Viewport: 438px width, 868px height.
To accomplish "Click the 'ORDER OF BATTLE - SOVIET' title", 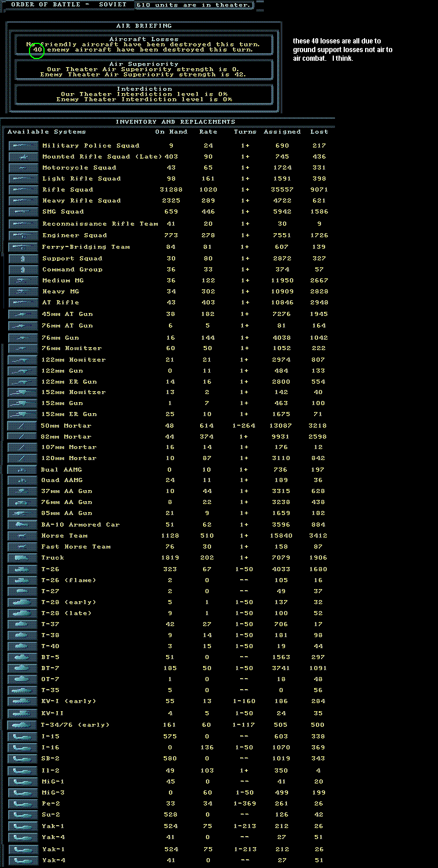I will tap(69, 5).
